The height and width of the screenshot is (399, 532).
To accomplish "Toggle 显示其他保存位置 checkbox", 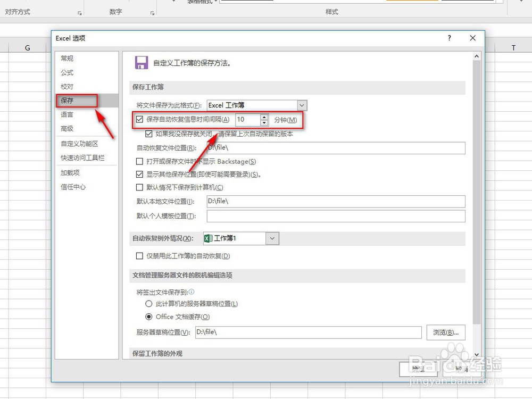I will click(x=139, y=174).
